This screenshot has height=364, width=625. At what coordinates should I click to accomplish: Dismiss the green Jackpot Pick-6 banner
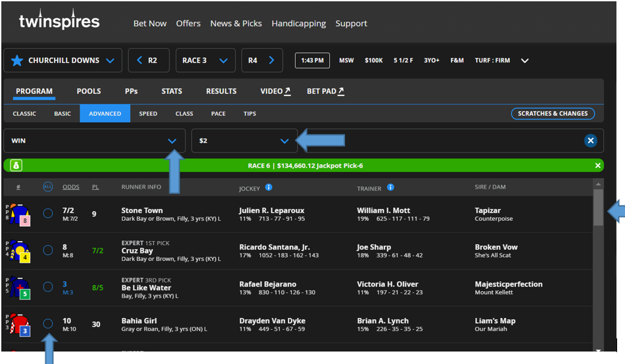tap(597, 166)
